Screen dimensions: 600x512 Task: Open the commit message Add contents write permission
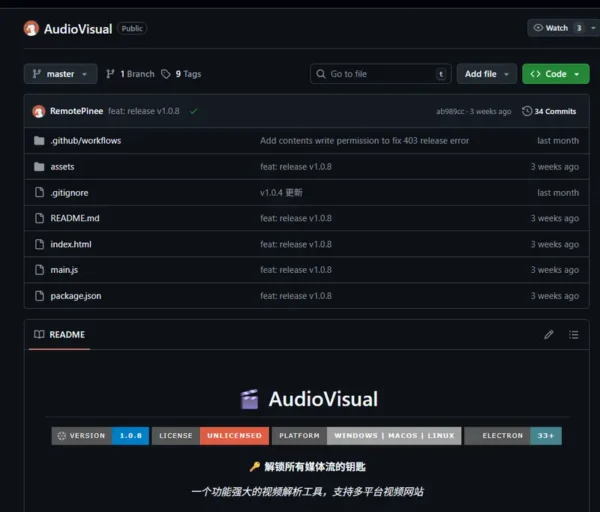click(364, 140)
